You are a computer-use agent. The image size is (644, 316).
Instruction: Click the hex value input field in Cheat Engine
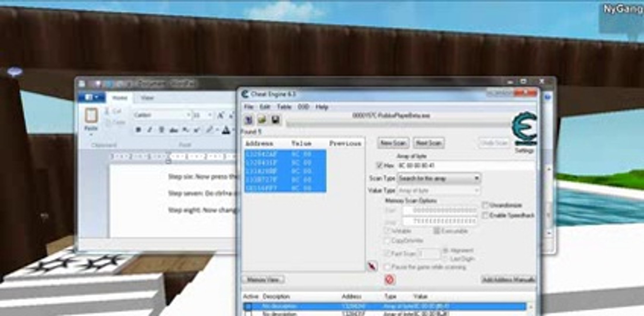tap(467, 166)
